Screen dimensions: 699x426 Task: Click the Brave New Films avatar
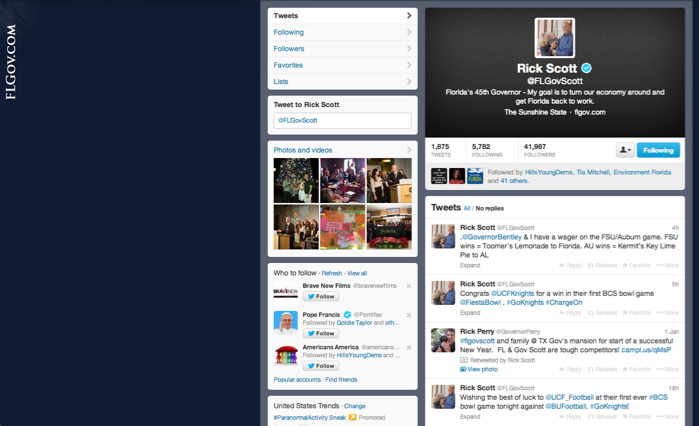click(286, 292)
